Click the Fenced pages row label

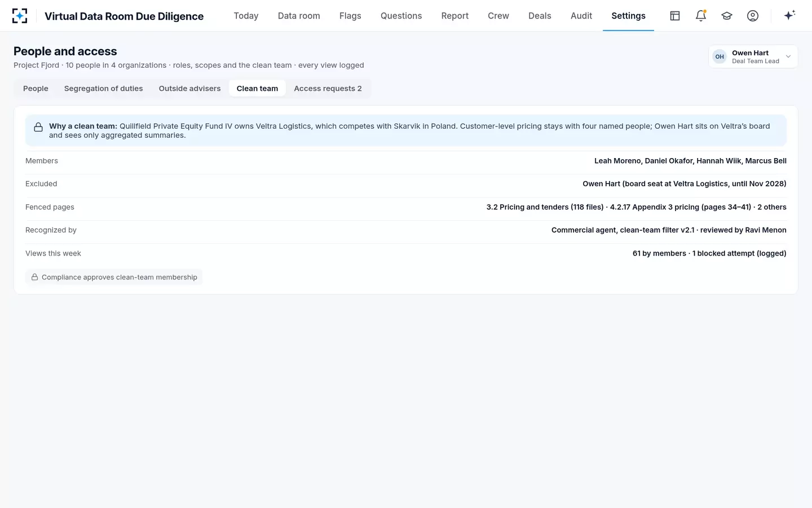tap(50, 207)
